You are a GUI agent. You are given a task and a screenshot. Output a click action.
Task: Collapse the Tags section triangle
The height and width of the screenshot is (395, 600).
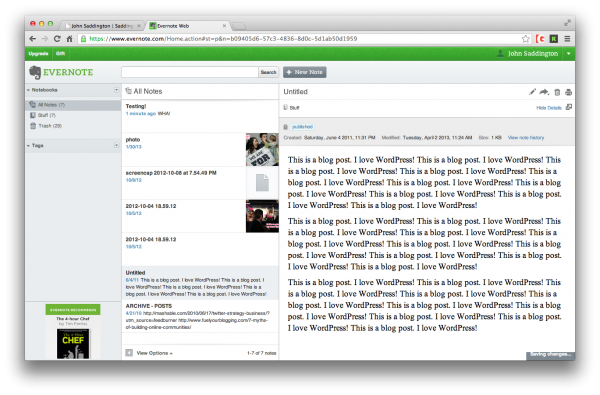(x=28, y=145)
